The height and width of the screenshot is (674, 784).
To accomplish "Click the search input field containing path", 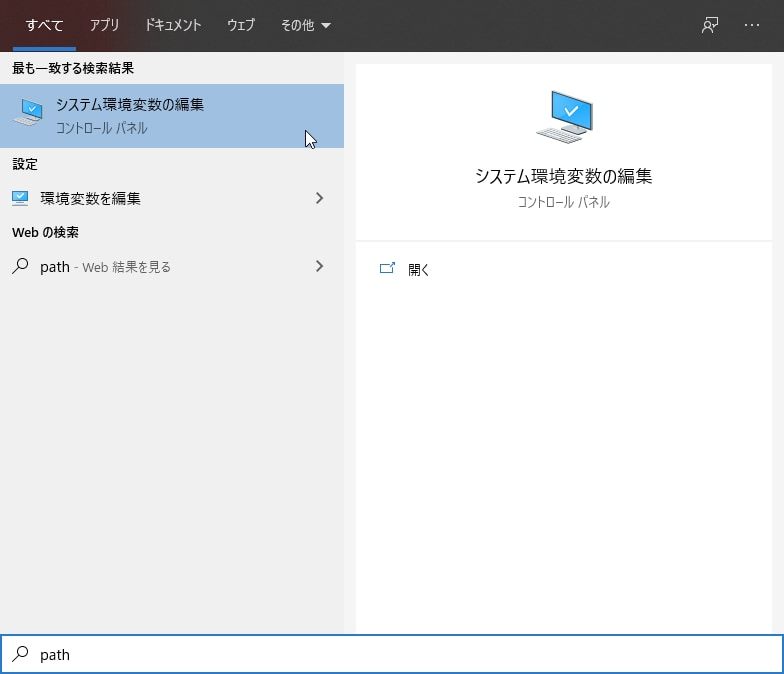I will (x=392, y=654).
